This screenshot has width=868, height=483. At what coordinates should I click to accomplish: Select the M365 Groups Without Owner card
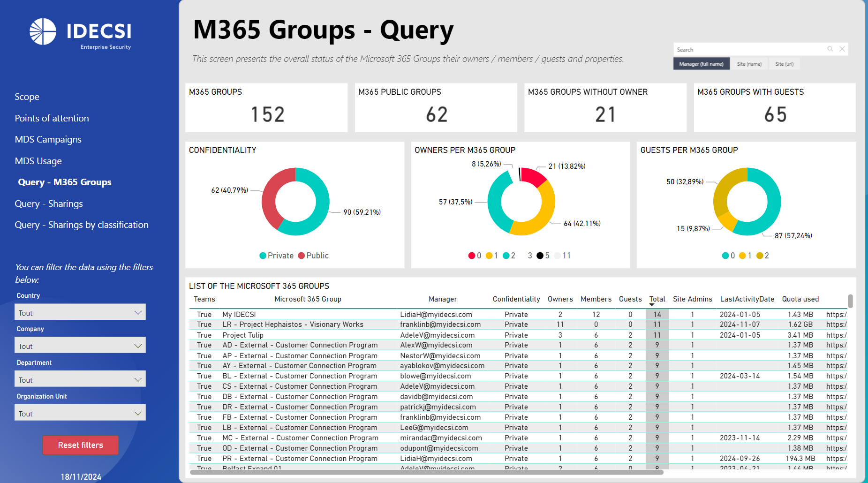[605, 108]
